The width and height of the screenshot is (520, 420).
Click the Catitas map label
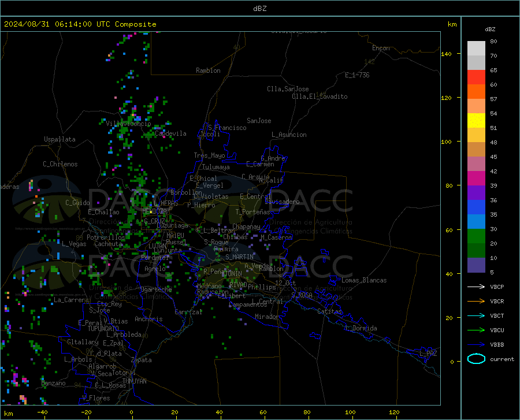point(329,311)
